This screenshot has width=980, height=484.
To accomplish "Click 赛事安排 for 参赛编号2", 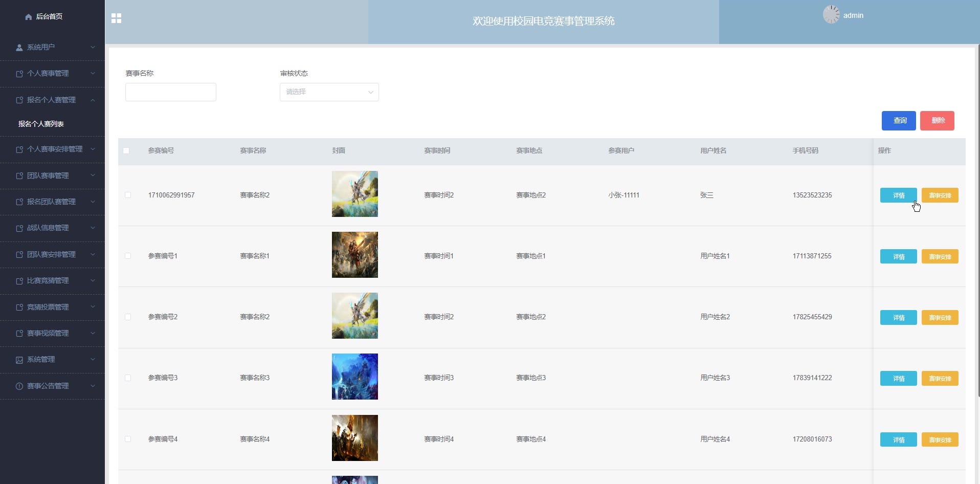I will coord(940,318).
